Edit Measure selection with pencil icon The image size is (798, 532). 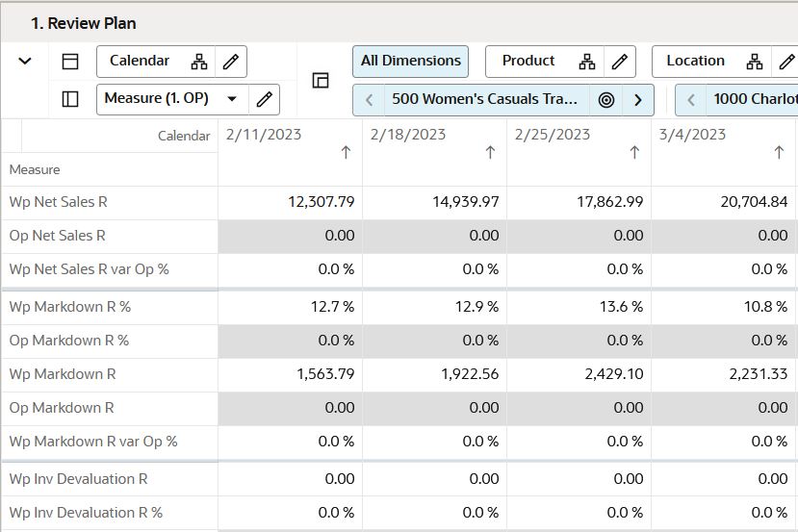click(x=264, y=99)
